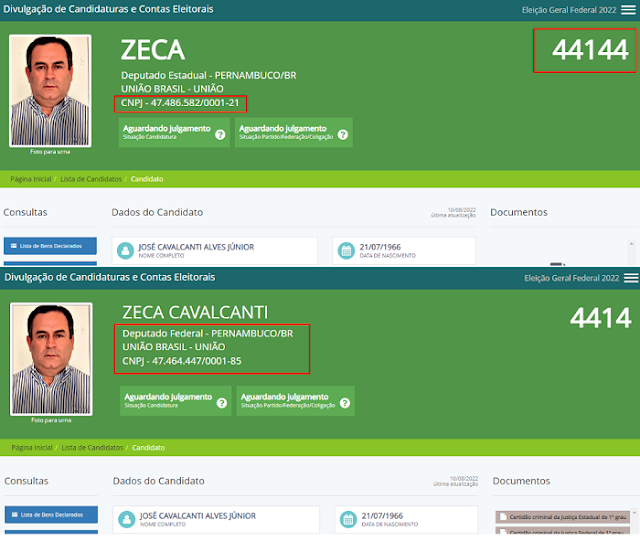Click CNPJ - 47.486.582/0001-21 text

[180, 103]
